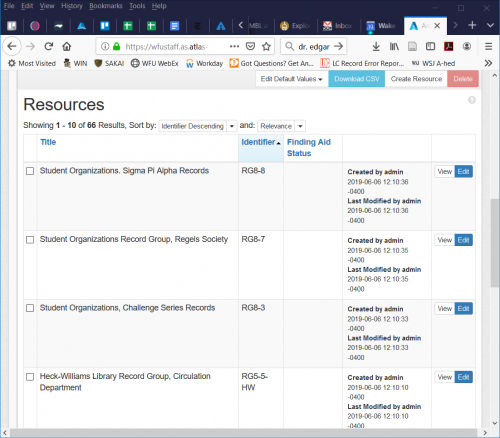
Task: Bookmark this page with the star icon
Action: [266, 46]
